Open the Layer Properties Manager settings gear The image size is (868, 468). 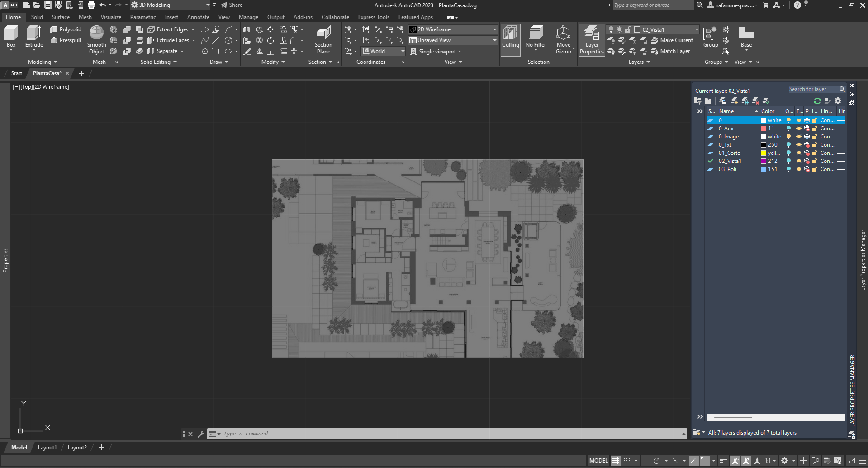(x=838, y=101)
